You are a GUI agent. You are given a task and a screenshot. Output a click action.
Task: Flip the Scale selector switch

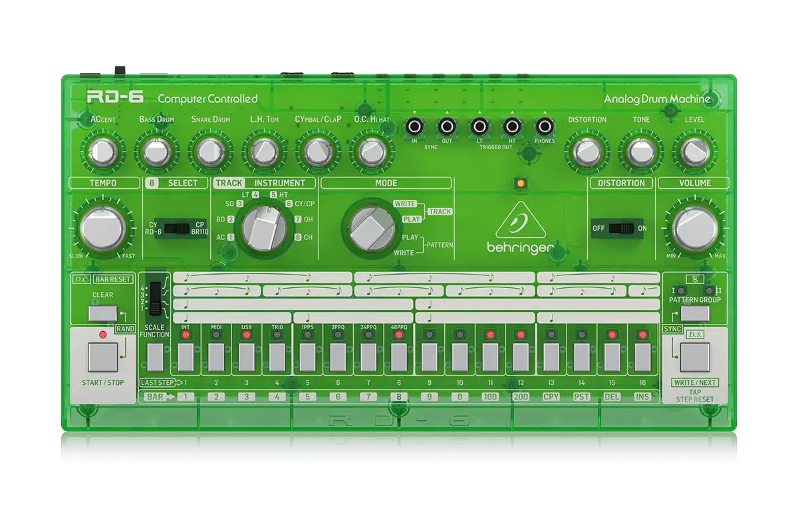pos(155,297)
